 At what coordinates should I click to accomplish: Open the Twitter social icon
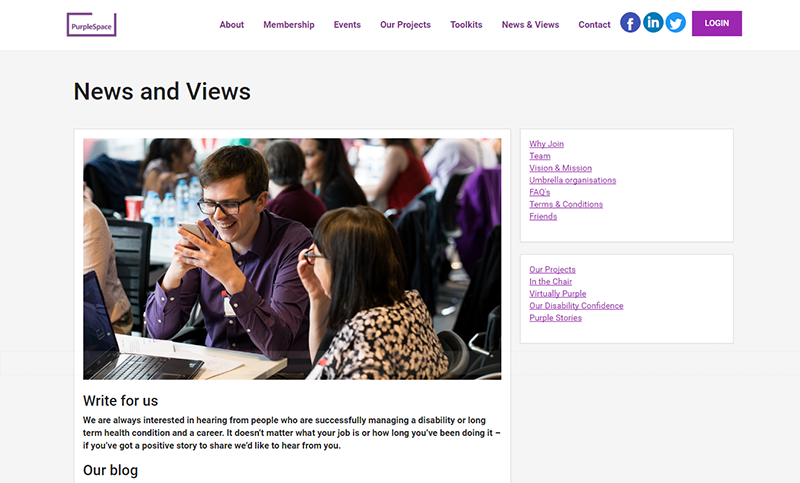point(675,23)
